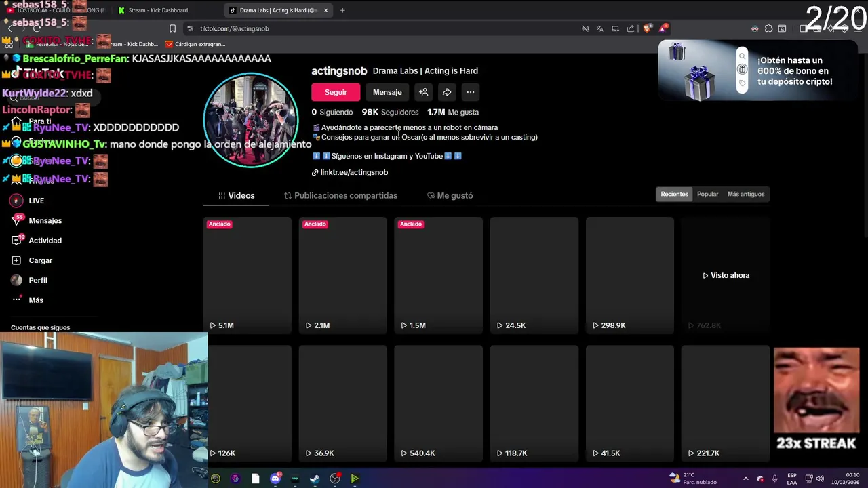
Task: Open Steam from the taskbar
Action: click(315, 479)
